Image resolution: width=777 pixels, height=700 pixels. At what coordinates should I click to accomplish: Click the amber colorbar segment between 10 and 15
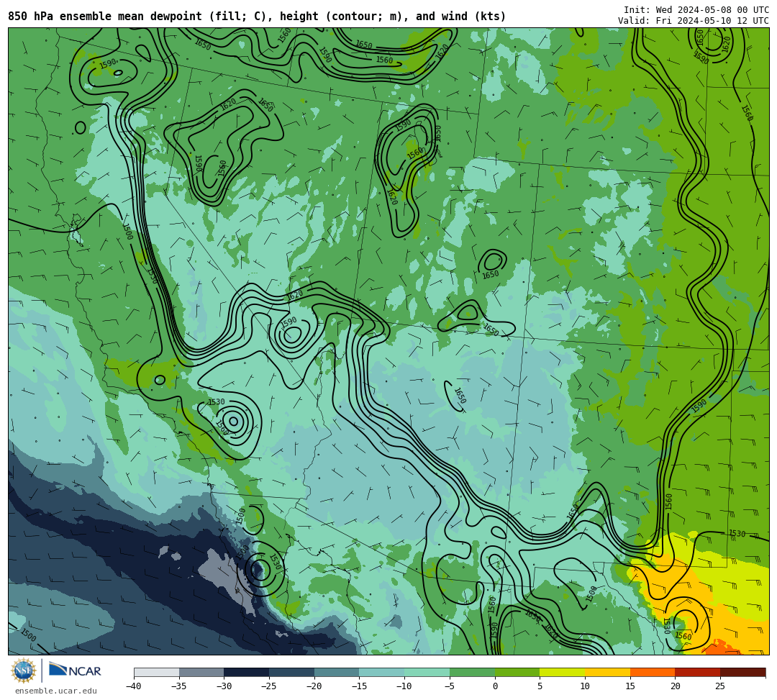coord(607,672)
